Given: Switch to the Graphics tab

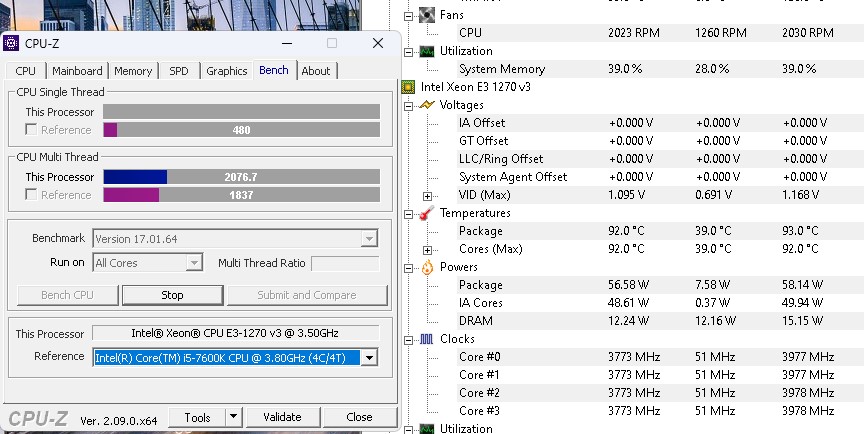Looking at the screenshot, I should click(x=226, y=71).
